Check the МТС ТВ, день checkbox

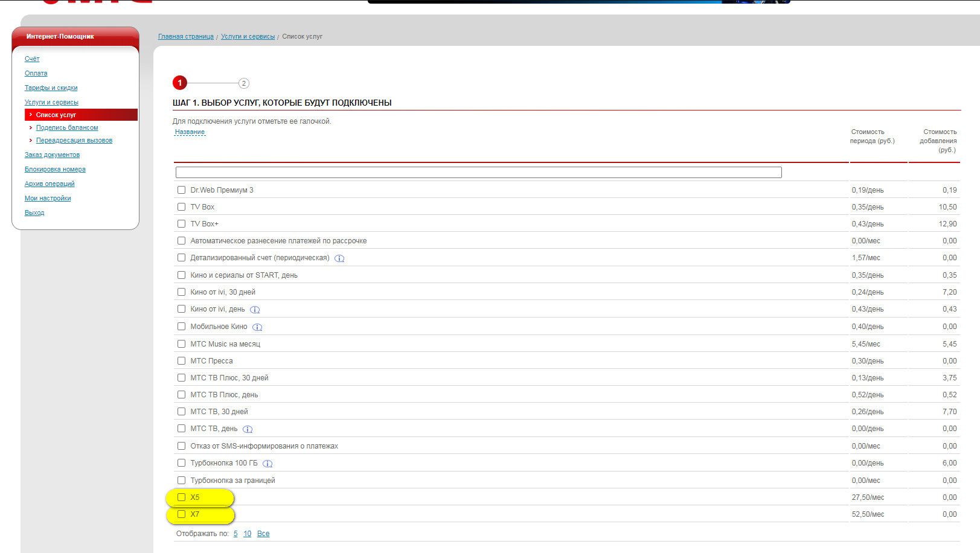click(x=181, y=428)
